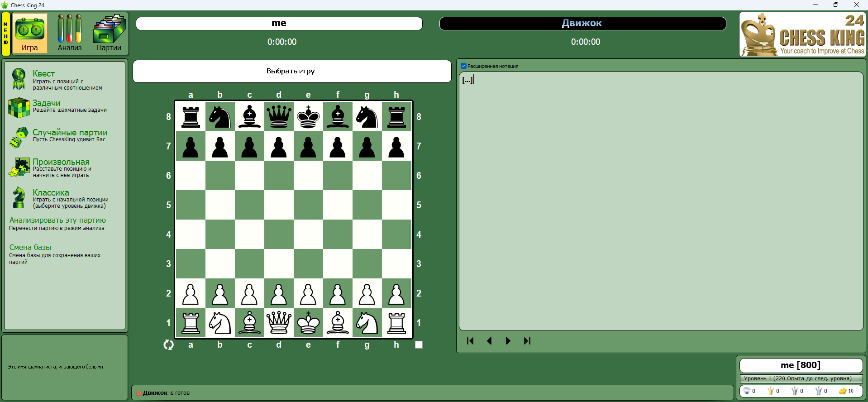Click the white side-to-move square indicator
Viewport: 868px width, 402px height.
point(419,345)
